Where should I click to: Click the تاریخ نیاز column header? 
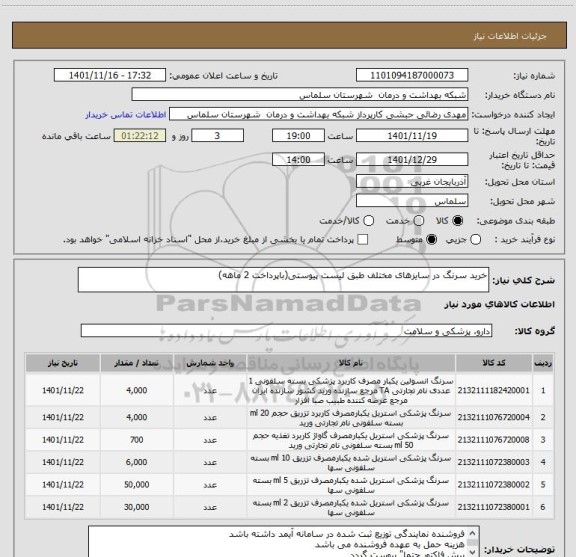click(63, 363)
